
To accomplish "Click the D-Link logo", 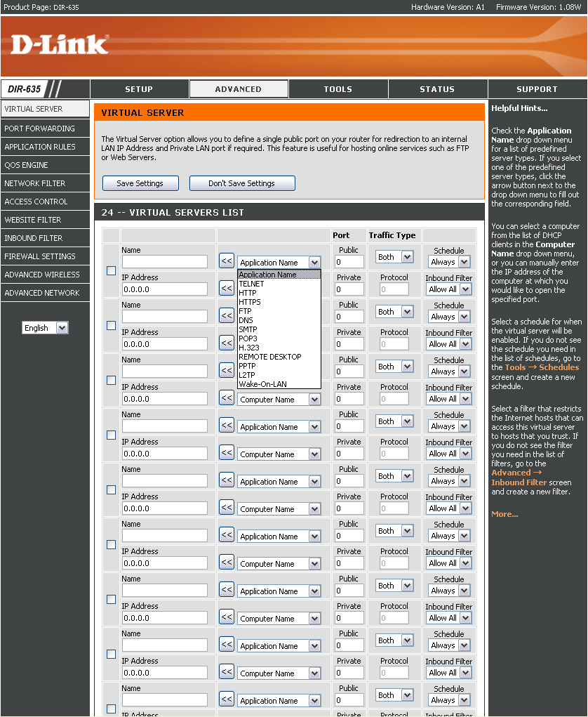I will click(60, 44).
